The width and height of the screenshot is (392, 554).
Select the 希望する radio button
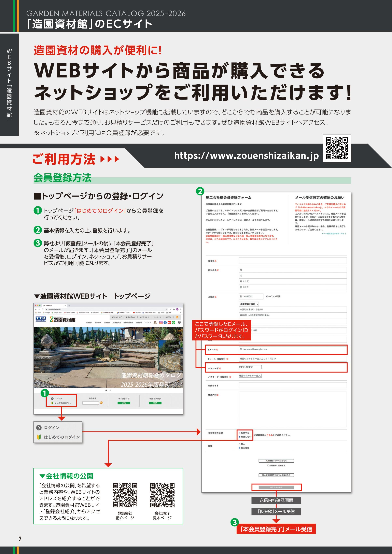[x=240, y=433]
